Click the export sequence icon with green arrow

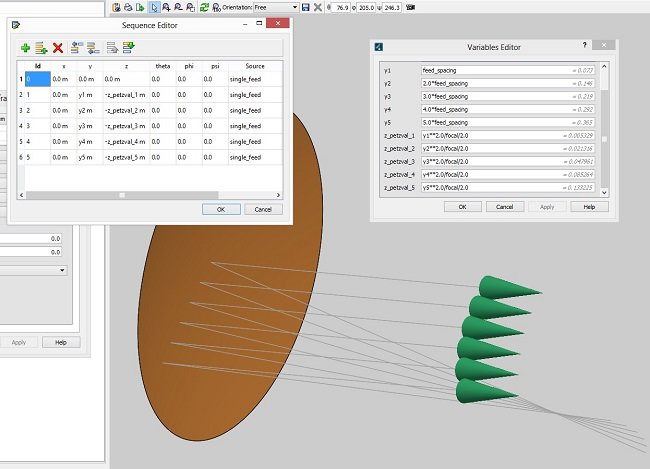click(128, 47)
